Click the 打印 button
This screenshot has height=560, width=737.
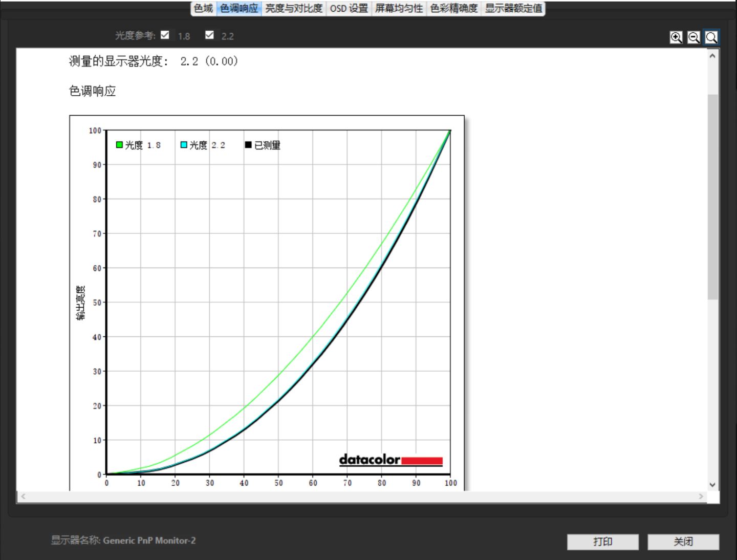pos(602,542)
